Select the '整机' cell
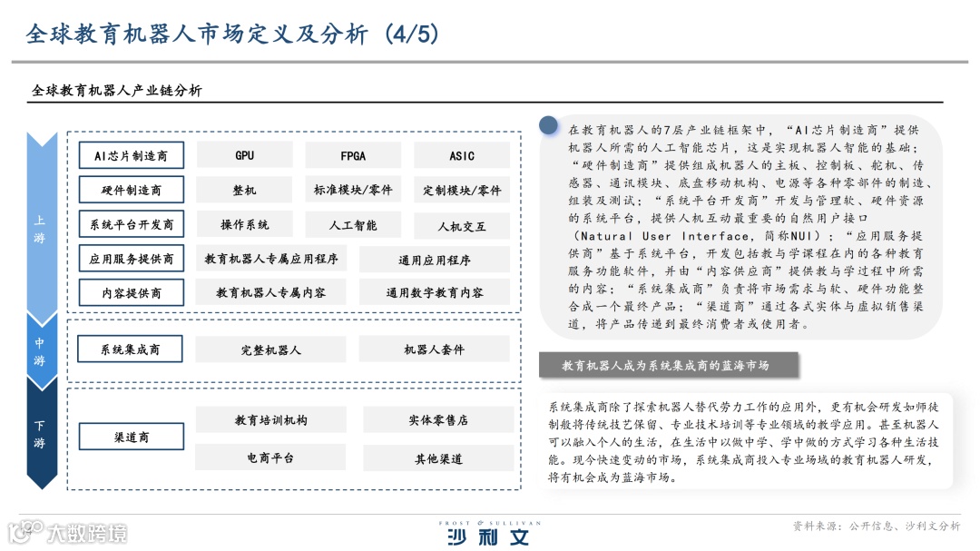The width and height of the screenshot is (980, 551). (x=244, y=190)
